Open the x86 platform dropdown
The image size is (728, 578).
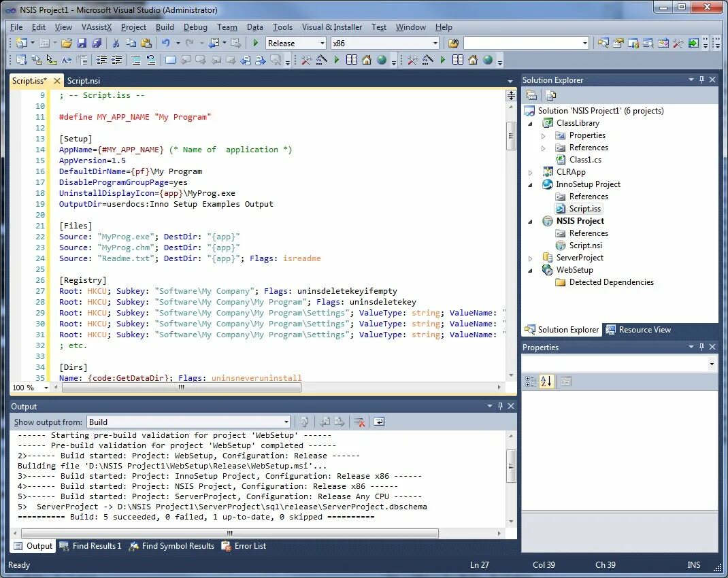point(435,43)
